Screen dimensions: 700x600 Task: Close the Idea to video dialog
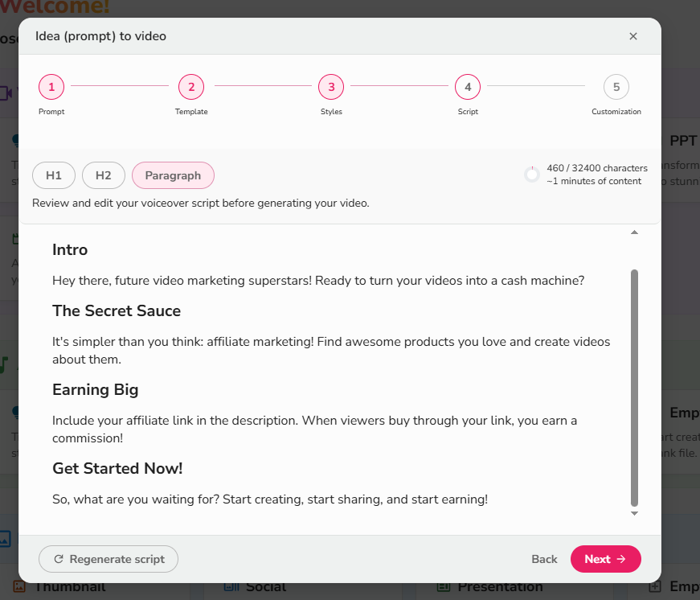[633, 36]
